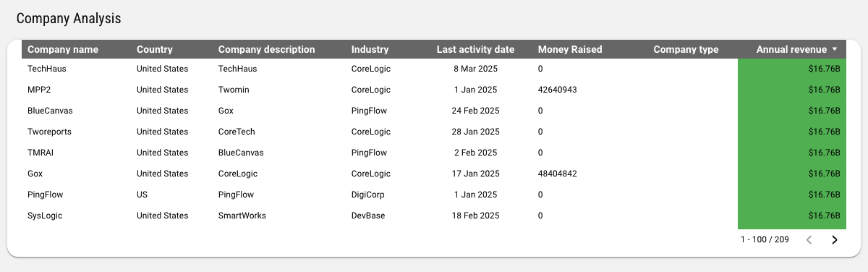The image size is (868, 272).
Task: Click 24 Feb 2025 date cell
Action: pyautogui.click(x=475, y=111)
